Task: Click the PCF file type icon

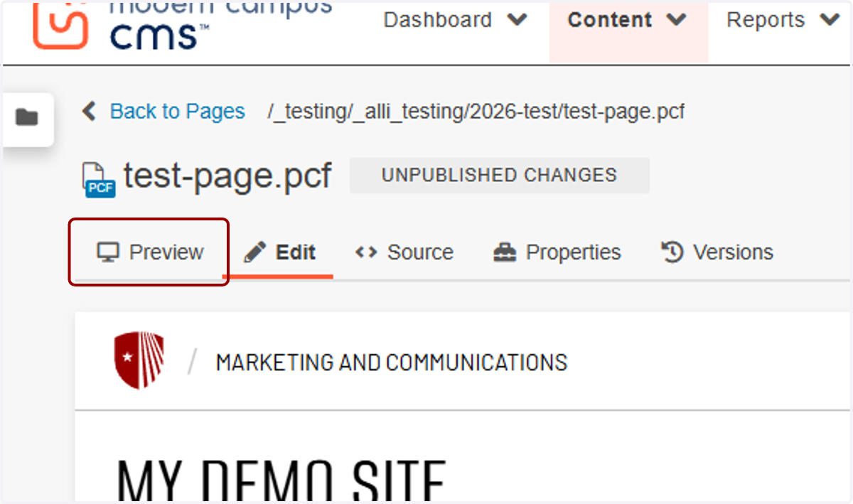Action: click(99, 178)
